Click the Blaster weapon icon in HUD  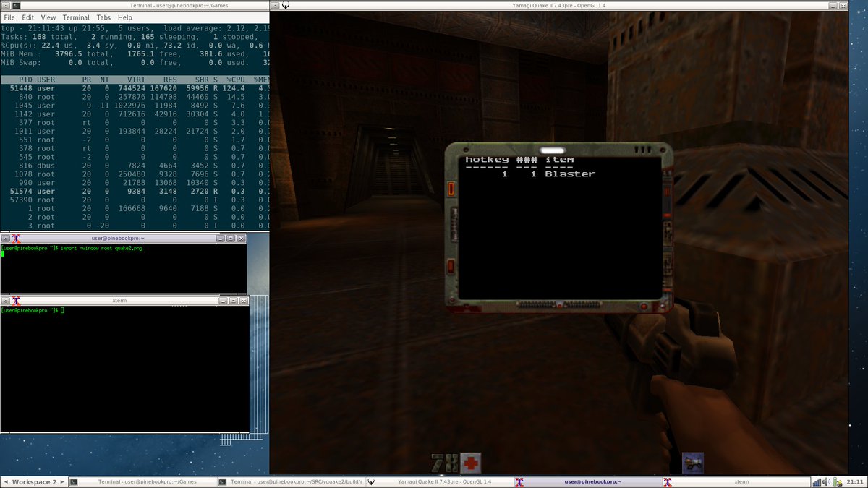[692, 463]
